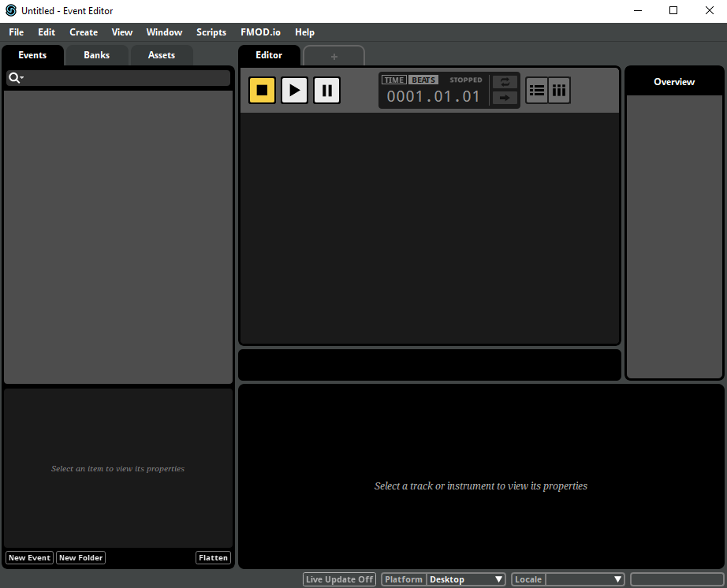Screen dimensions: 727x588
Task: Switch to the tracks list view
Action: point(536,90)
